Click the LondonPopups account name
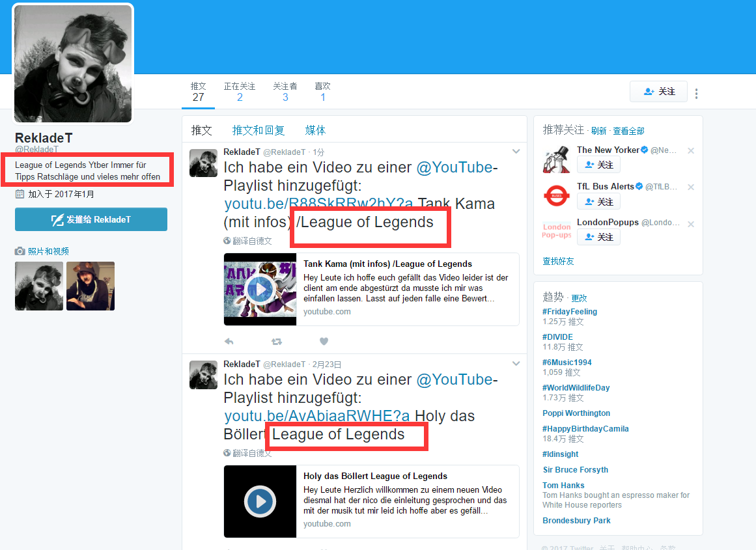 point(608,222)
